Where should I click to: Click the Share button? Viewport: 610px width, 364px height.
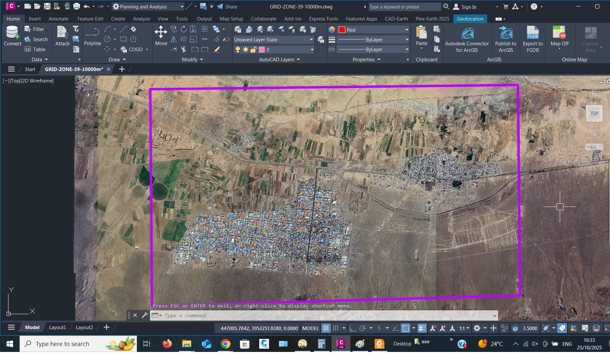click(x=227, y=7)
